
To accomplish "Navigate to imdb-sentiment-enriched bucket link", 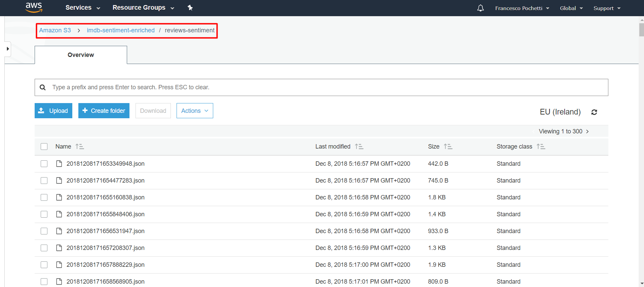I will pyautogui.click(x=121, y=30).
